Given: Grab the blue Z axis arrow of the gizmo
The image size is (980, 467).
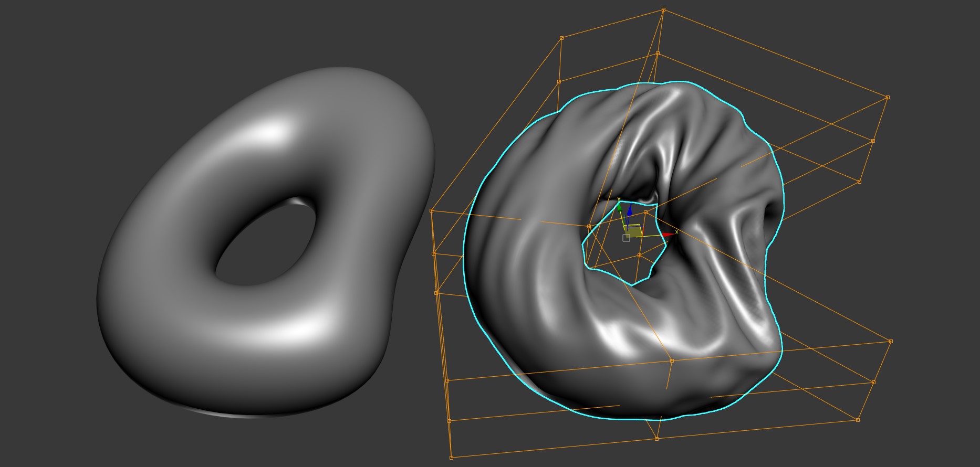Looking at the screenshot, I should [629, 212].
